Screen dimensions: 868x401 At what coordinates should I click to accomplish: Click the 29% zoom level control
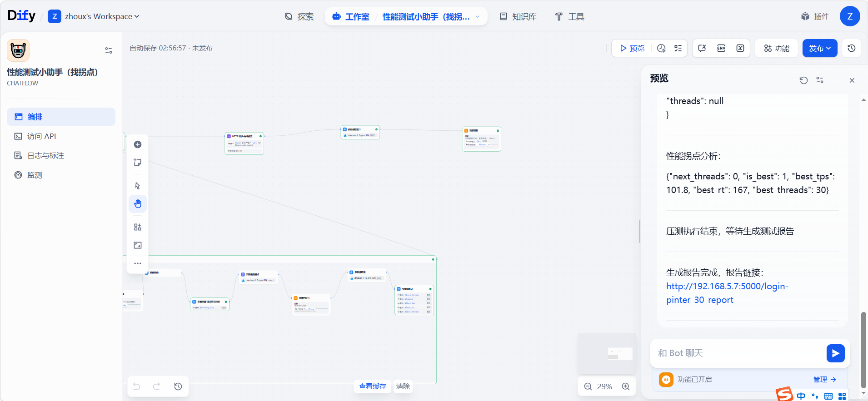pyautogui.click(x=604, y=386)
